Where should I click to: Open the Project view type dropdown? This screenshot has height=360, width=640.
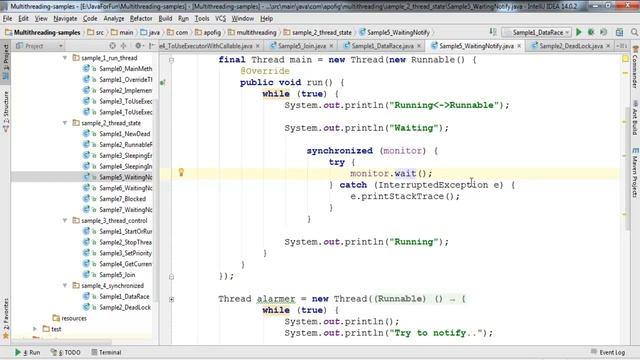click(x=39, y=46)
